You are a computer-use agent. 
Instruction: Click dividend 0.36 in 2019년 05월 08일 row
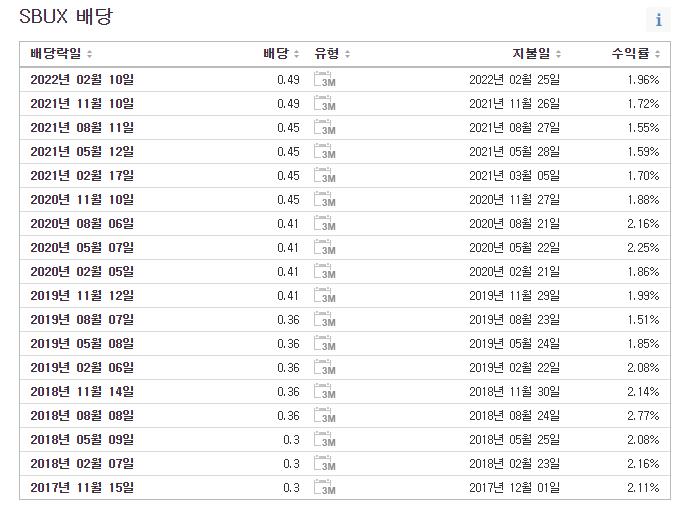pos(288,344)
